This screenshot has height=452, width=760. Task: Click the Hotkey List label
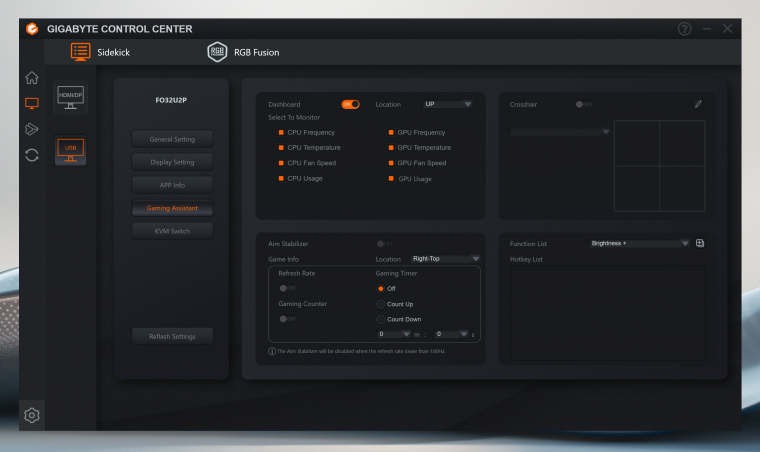click(x=526, y=259)
